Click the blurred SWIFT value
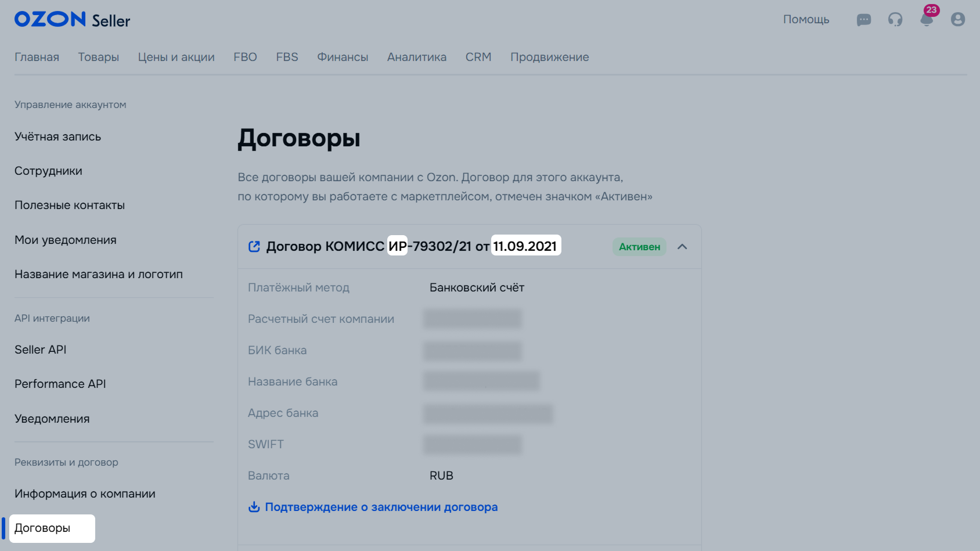980x551 pixels. [x=473, y=445]
